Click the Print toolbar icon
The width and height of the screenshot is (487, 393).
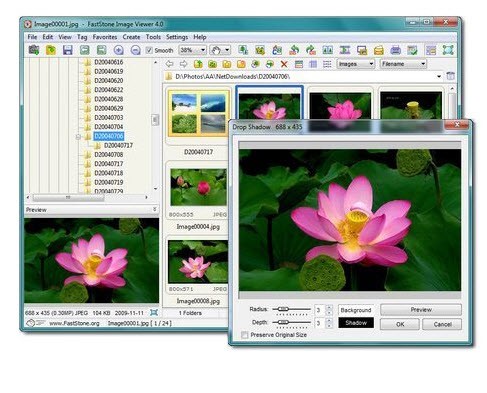point(395,50)
